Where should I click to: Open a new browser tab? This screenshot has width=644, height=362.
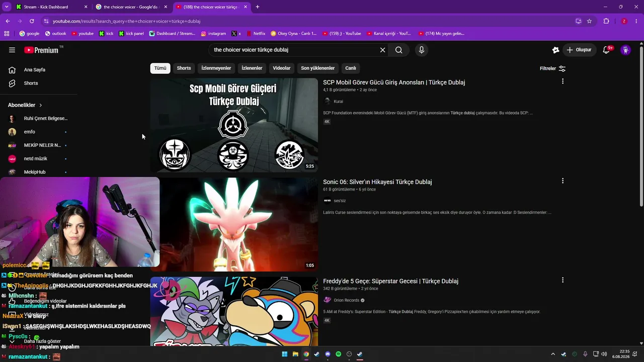coord(258,7)
